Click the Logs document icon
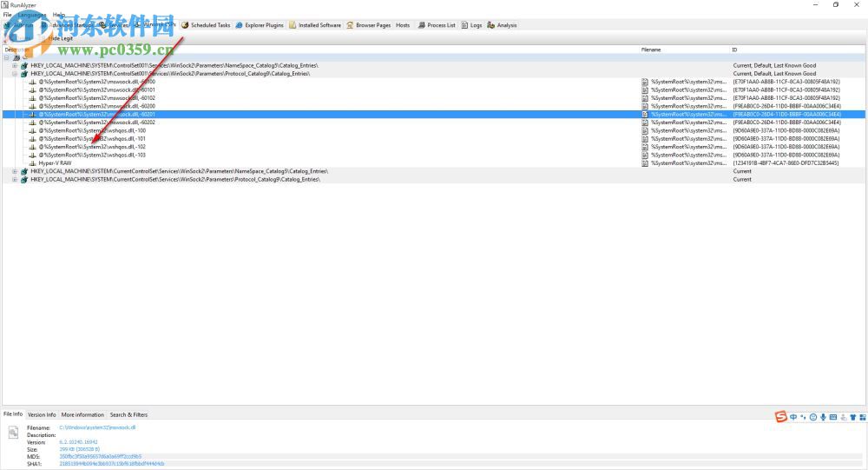The width and height of the screenshot is (868, 470). coord(464,25)
